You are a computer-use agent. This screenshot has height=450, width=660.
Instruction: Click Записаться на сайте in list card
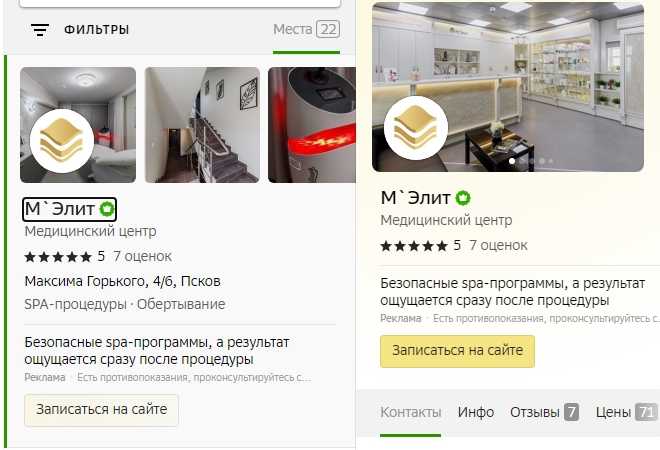(101, 410)
